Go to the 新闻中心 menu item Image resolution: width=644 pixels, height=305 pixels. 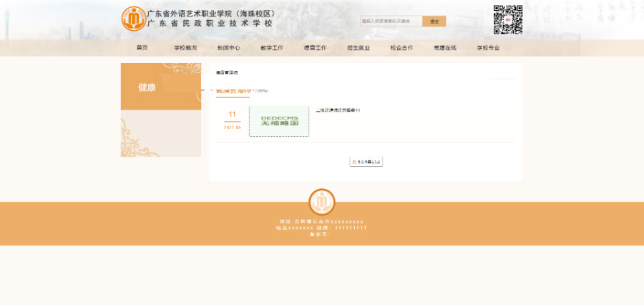(x=228, y=48)
